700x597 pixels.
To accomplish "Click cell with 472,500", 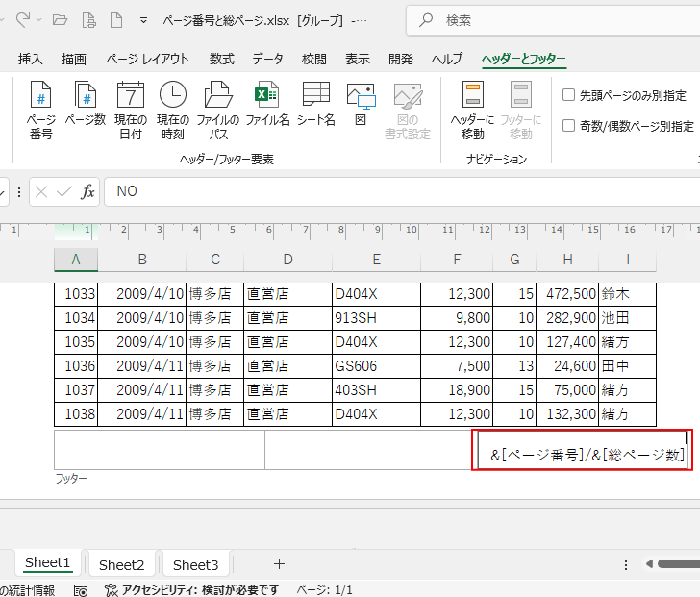I will [x=567, y=294].
